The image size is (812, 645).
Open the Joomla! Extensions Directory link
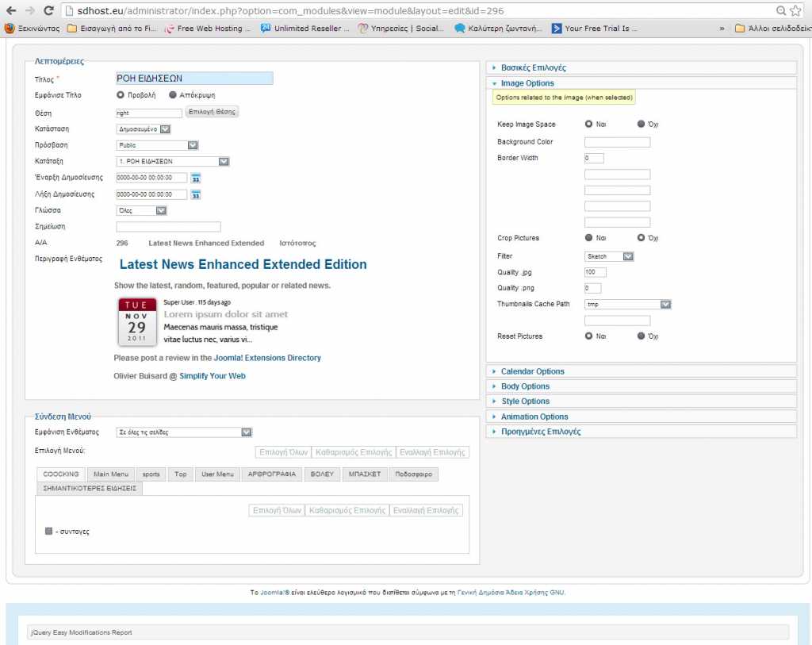click(x=267, y=359)
